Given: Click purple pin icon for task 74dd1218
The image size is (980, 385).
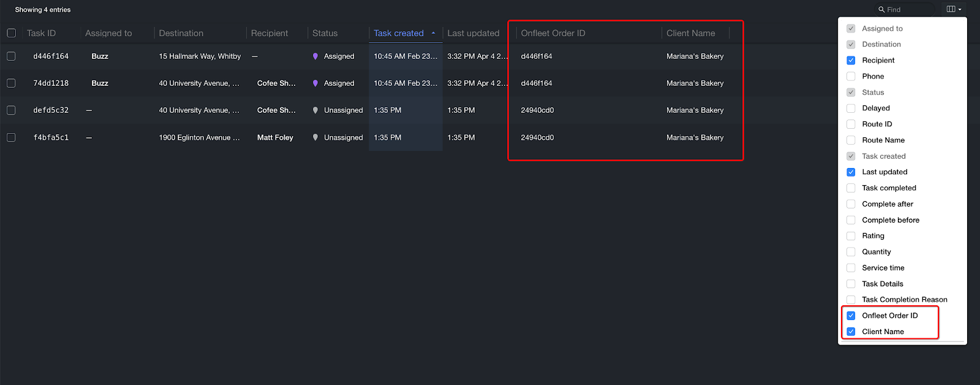Looking at the screenshot, I should (x=315, y=83).
